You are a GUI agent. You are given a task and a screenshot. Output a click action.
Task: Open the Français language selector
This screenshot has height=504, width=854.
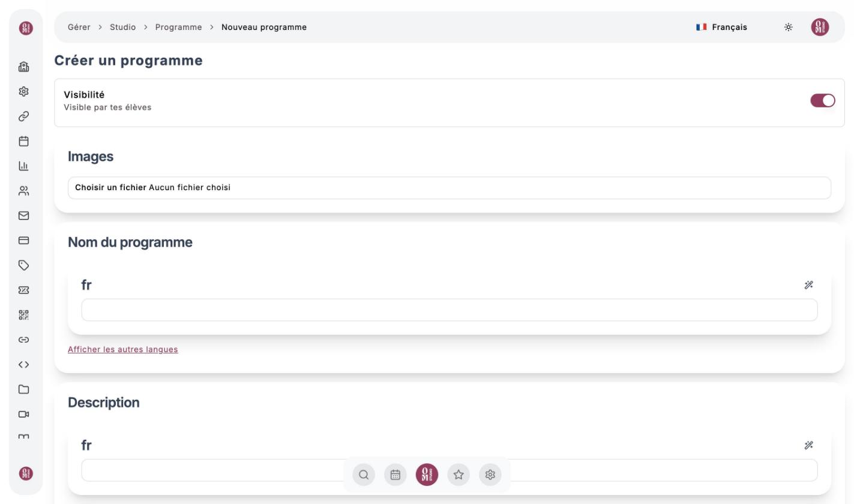[722, 27]
